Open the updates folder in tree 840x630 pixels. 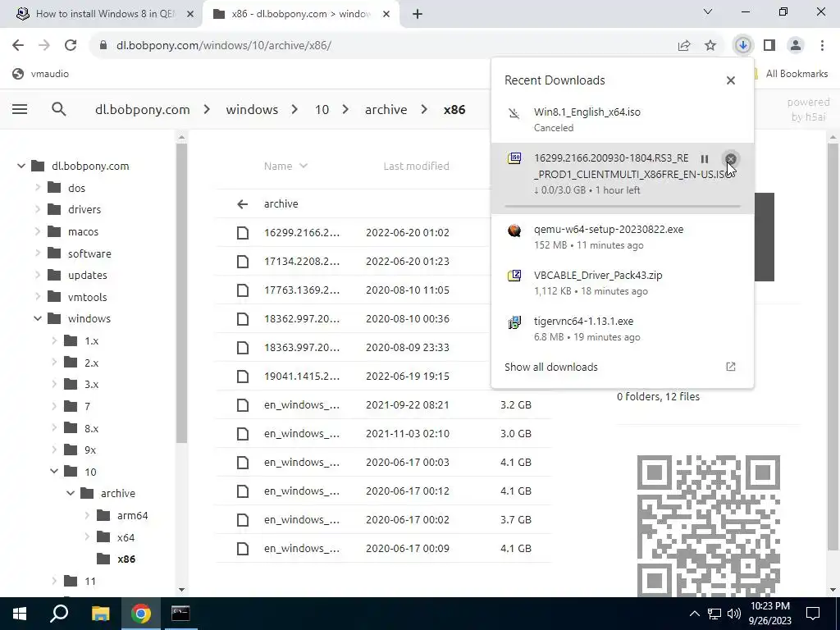(x=77, y=275)
